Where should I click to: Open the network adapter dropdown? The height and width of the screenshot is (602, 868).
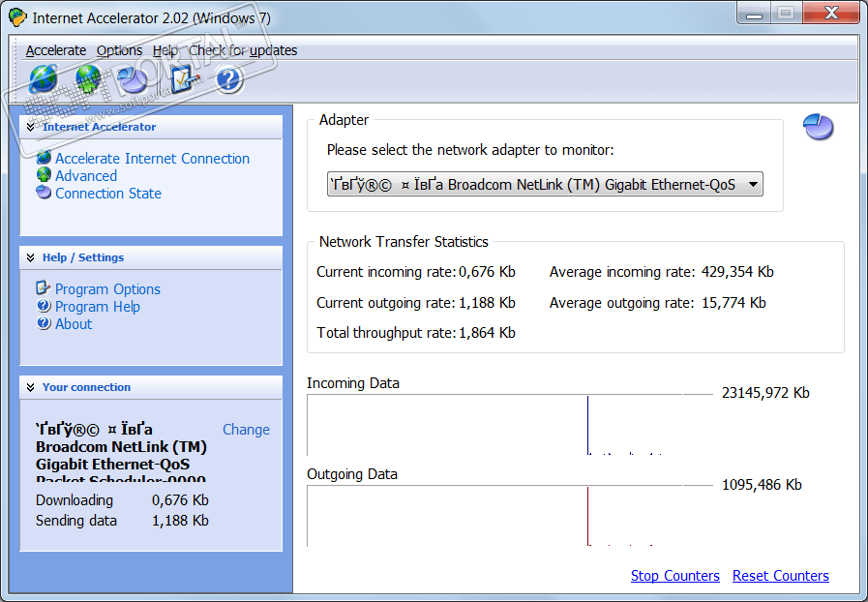[x=545, y=185]
